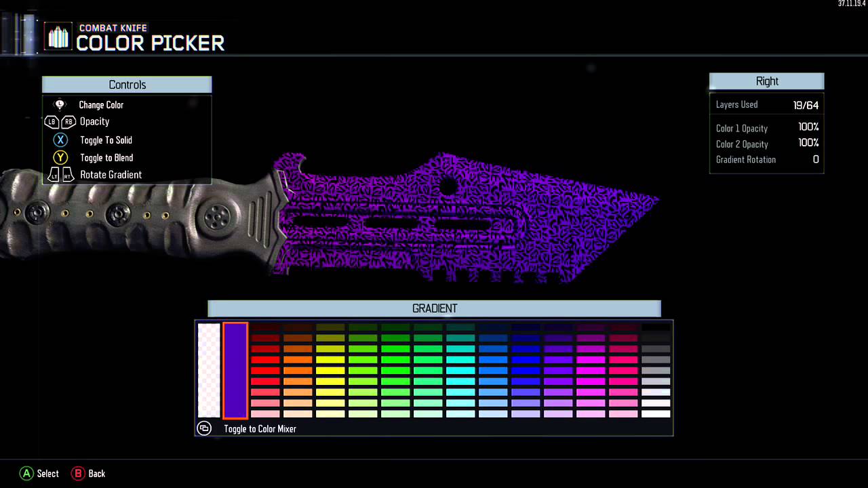Pick the darkest swatch atop the red column
The image size is (868, 488).
tap(265, 327)
